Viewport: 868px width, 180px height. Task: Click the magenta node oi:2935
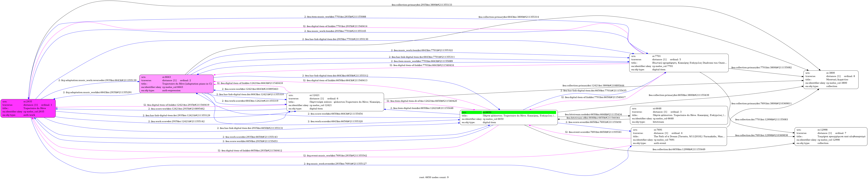[28, 108]
